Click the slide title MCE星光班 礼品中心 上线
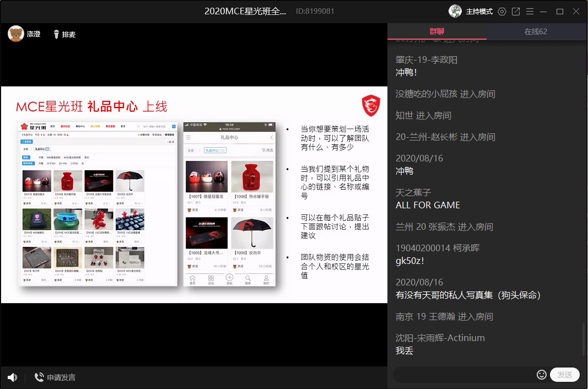This screenshot has height=389, width=588. click(x=91, y=106)
